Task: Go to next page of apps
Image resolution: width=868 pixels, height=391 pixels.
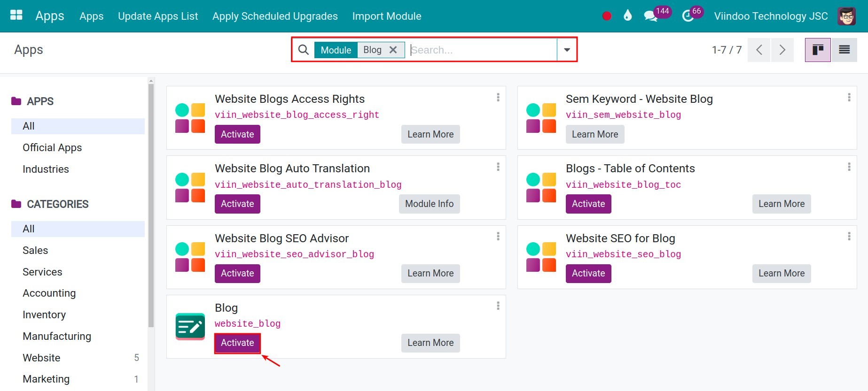Action: tap(782, 50)
